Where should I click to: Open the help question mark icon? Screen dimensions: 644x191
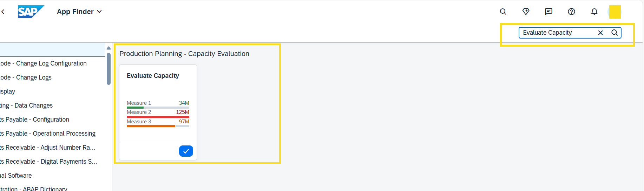click(x=571, y=12)
